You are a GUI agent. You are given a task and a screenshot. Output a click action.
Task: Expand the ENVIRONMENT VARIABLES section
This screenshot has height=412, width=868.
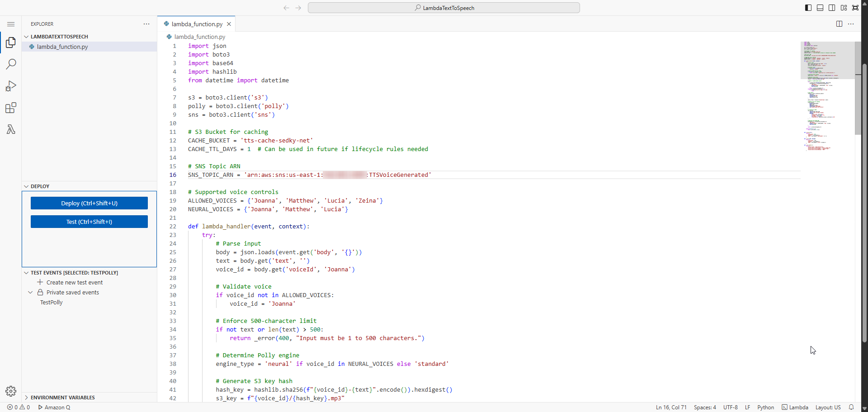click(26, 398)
